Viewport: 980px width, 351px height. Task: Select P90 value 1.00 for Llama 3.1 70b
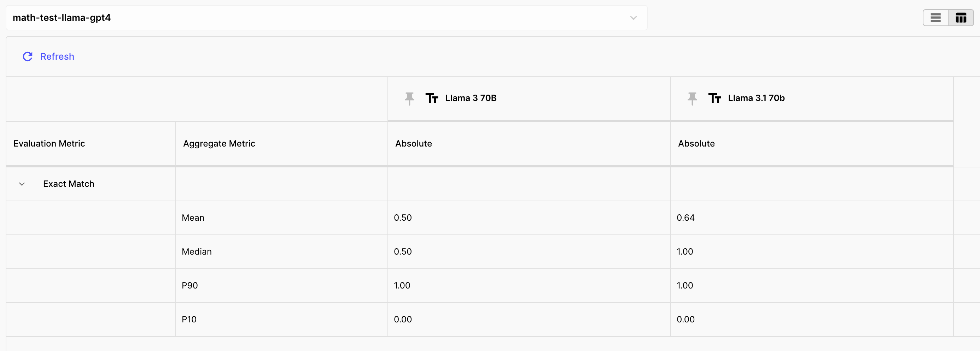tap(685, 286)
